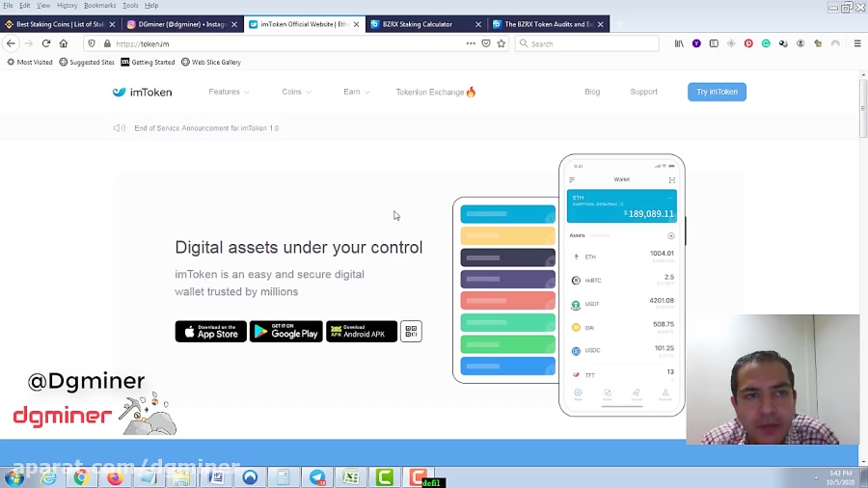The image size is (868, 488).
Task: Click the Grammarly extension icon
Action: 766,43
